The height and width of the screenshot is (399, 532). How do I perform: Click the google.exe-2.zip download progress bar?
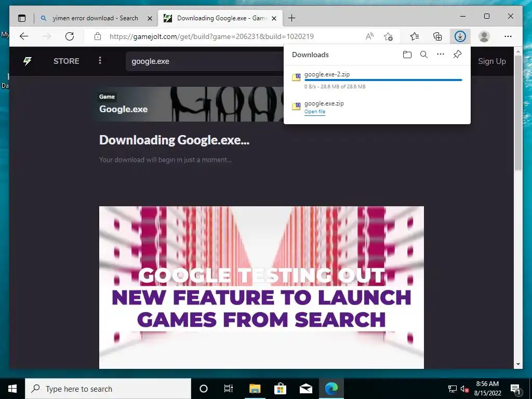(383, 80)
